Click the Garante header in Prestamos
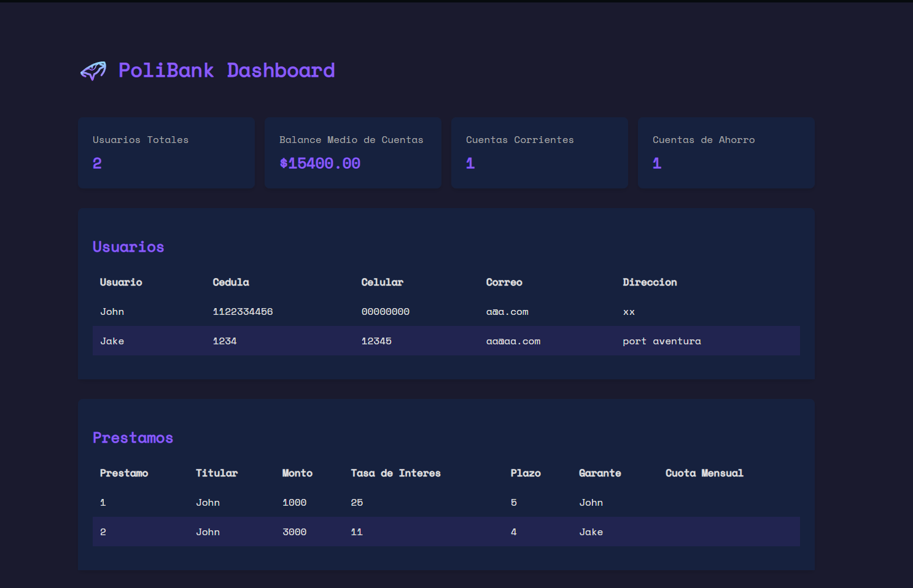 click(x=600, y=473)
